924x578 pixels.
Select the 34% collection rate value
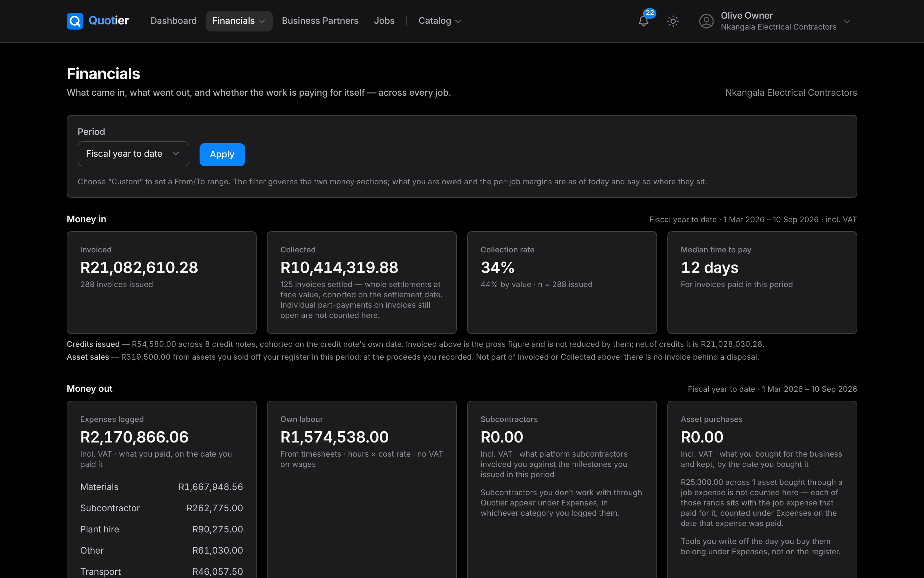coord(498,267)
